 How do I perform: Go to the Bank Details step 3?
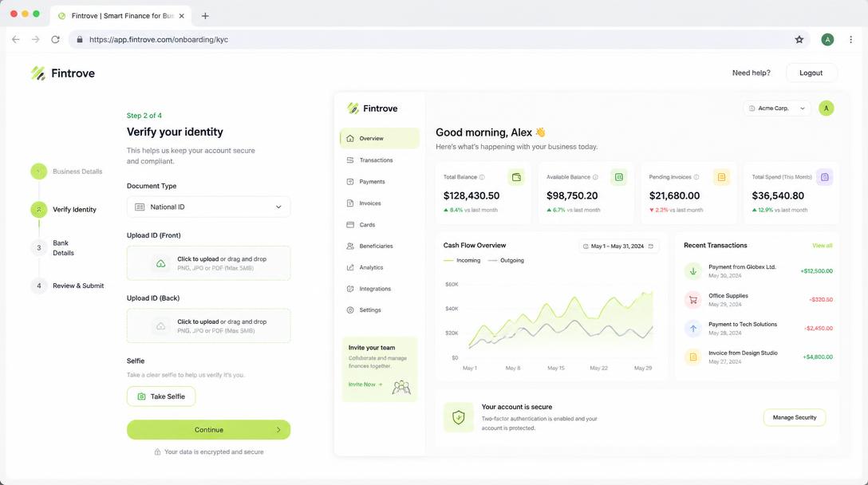(53, 247)
